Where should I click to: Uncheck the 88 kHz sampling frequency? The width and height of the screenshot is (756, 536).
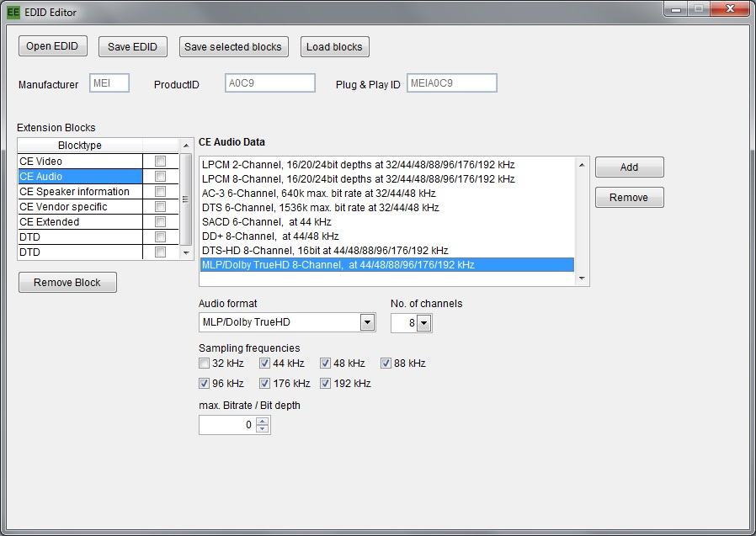point(386,363)
